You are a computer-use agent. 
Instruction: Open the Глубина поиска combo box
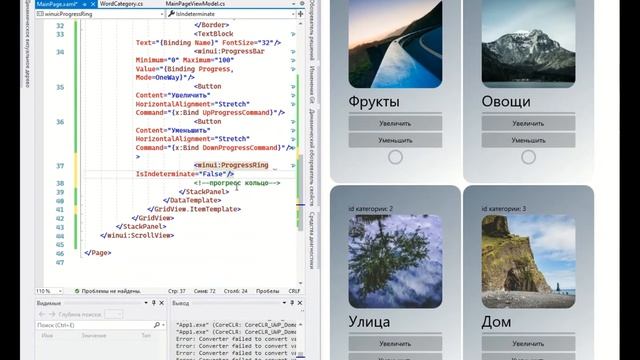(113, 314)
